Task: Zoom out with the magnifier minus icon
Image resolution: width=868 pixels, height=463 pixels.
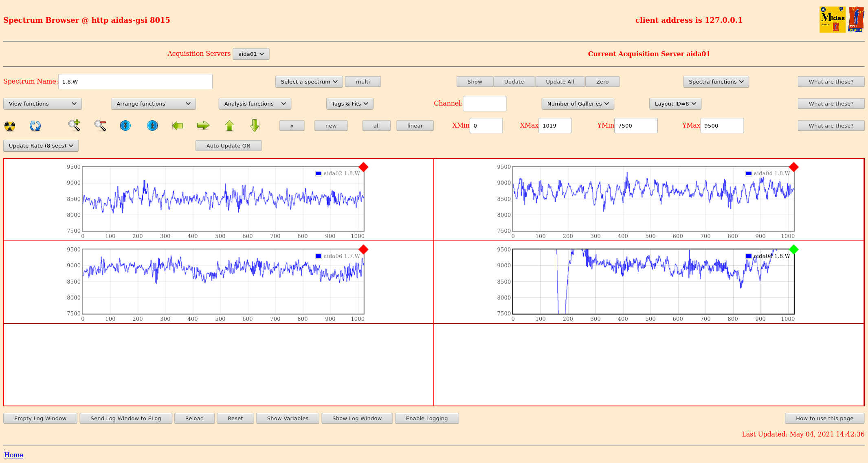Action: tap(100, 126)
